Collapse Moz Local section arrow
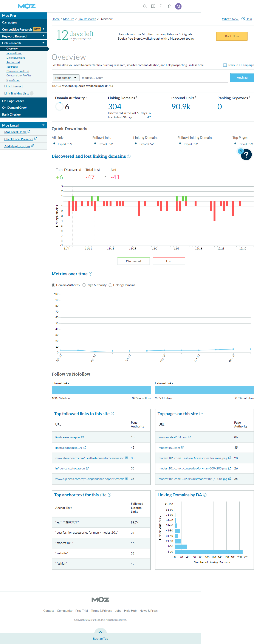 pos(43,125)
